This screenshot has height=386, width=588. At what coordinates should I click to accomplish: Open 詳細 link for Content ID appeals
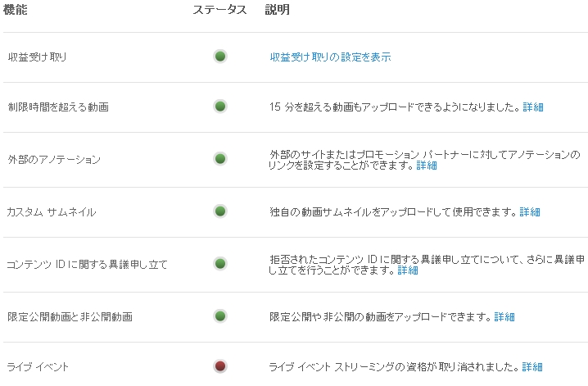[408, 270]
